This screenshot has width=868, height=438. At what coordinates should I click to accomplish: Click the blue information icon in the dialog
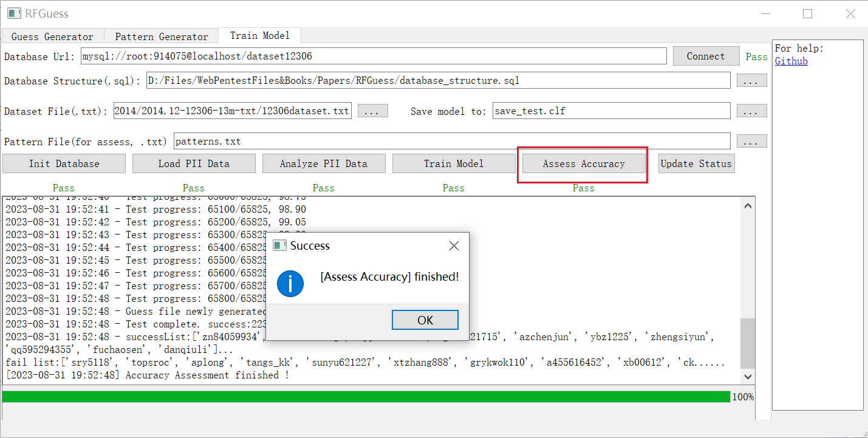click(290, 283)
